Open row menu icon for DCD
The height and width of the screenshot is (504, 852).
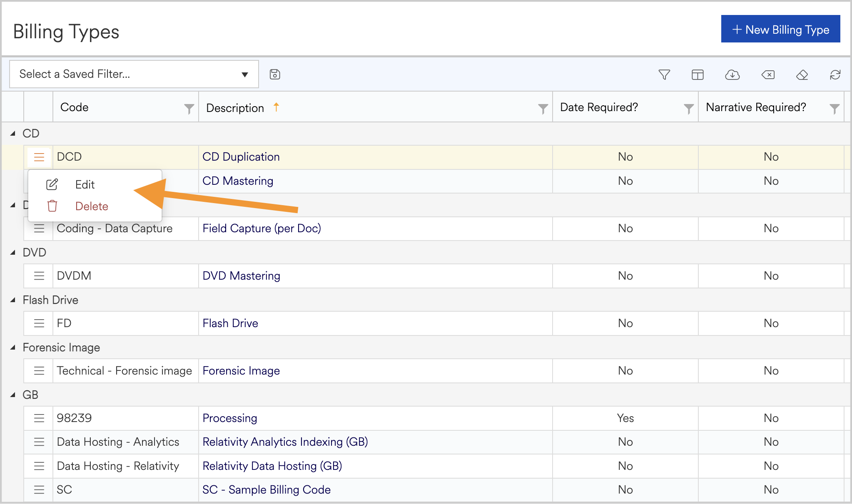pyautogui.click(x=39, y=157)
